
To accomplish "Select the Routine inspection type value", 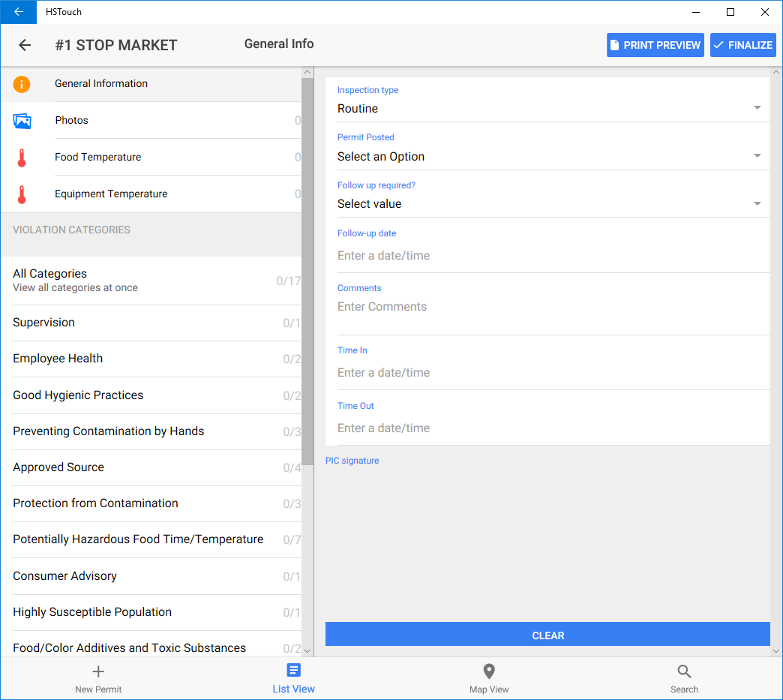I will click(x=358, y=109).
